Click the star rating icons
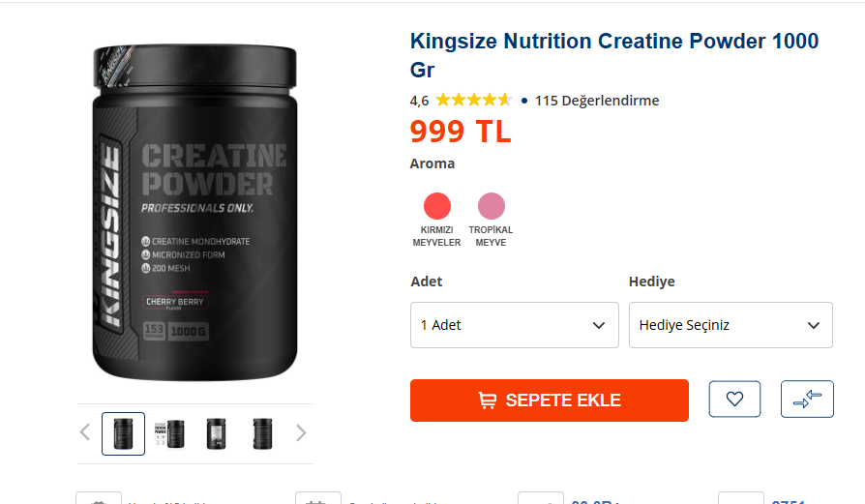The image size is (865, 504). click(x=474, y=101)
